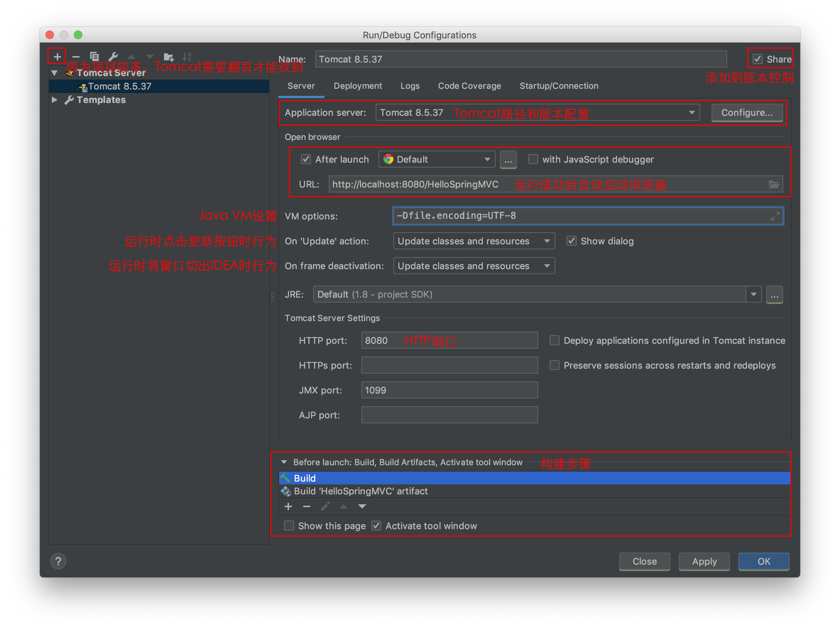This screenshot has width=840, height=630.
Task: Toggle the Share checkbox
Action: click(x=758, y=59)
